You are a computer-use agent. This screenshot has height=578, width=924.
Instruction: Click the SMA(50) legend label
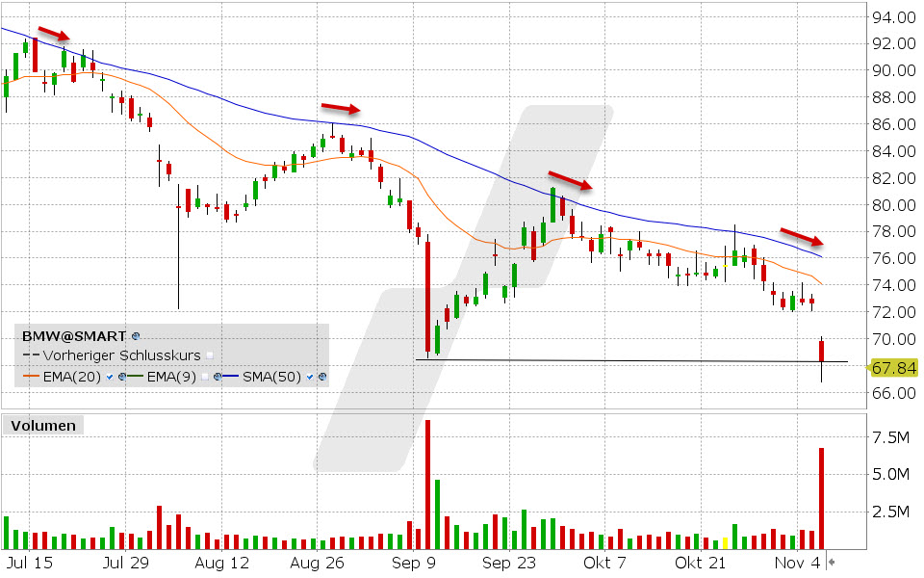point(271,377)
